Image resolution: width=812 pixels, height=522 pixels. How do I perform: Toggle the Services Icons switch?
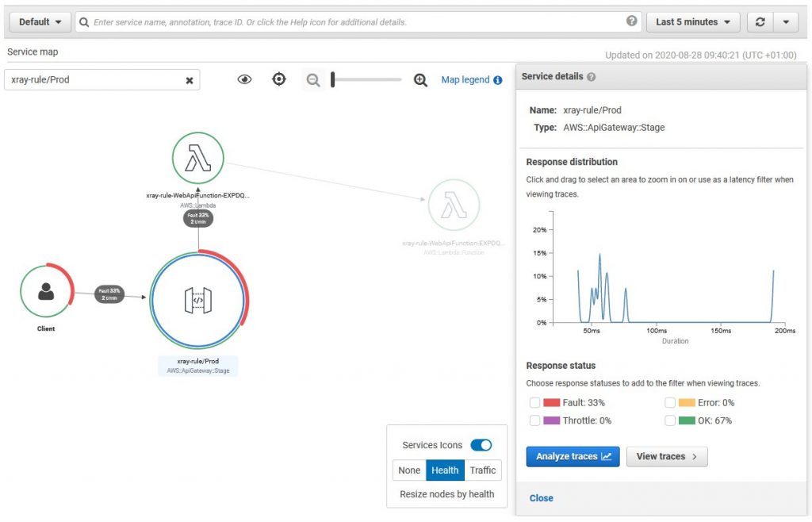tap(481, 445)
